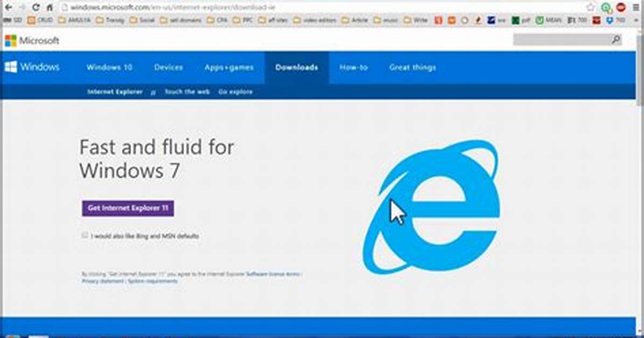Viewport: 644px width, 338px height.
Task: Open the Software license terms link
Action: (x=273, y=274)
